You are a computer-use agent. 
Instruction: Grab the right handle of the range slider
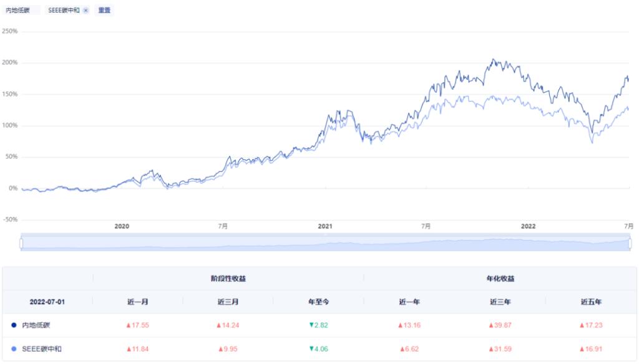(630, 243)
